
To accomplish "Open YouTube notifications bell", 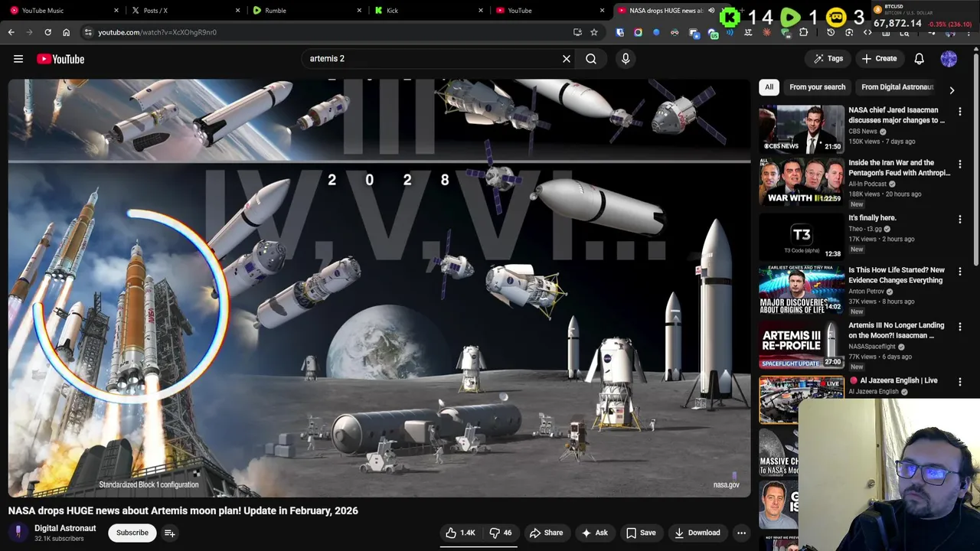I will tap(920, 59).
